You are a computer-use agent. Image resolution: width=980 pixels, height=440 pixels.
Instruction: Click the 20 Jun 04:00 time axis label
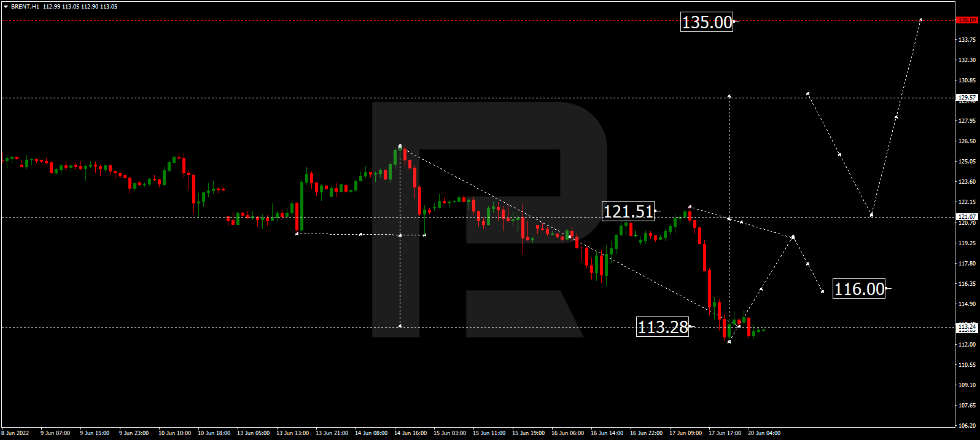coord(764,433)
